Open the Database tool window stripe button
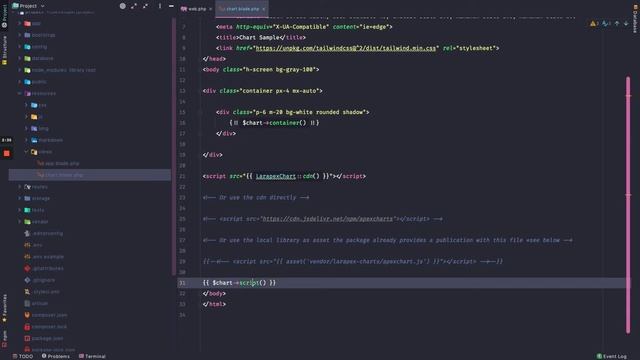The image size is (640, 360). tap(636, 18)
